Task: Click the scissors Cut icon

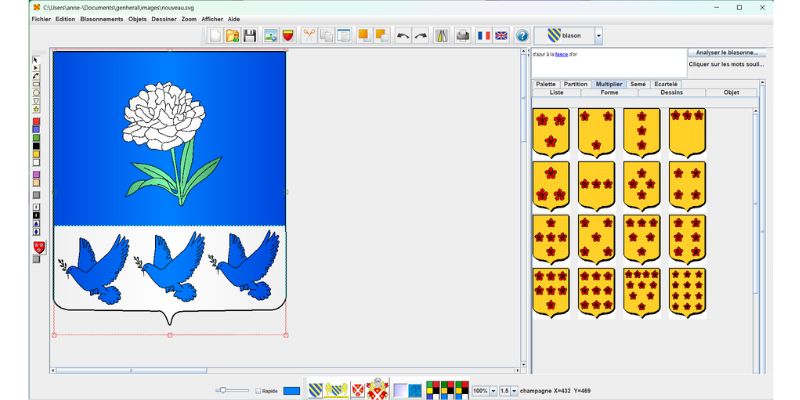Action: point(308,35)
